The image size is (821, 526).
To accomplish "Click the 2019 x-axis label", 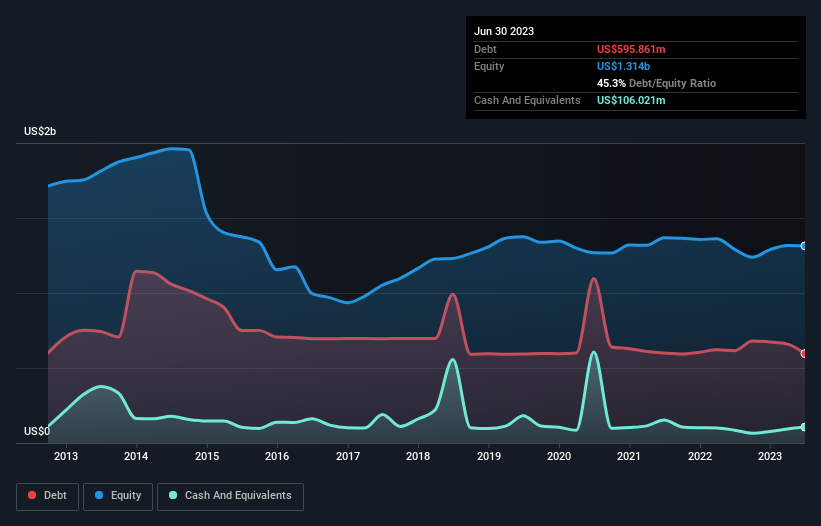I will point(489,456).
